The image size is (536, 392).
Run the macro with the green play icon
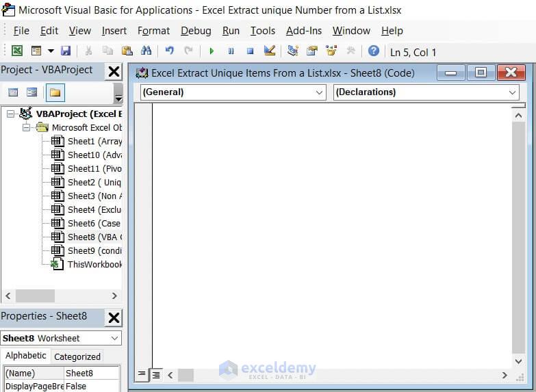tap(212, 51)
